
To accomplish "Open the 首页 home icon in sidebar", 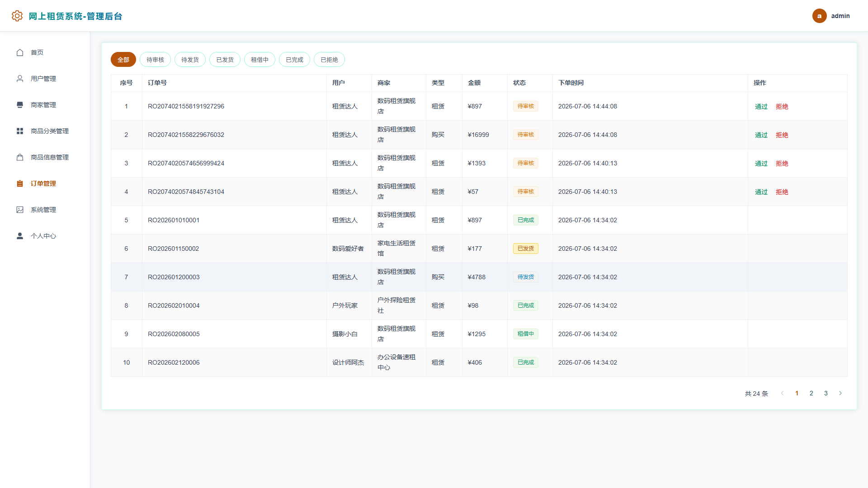I will click(20, 52).
